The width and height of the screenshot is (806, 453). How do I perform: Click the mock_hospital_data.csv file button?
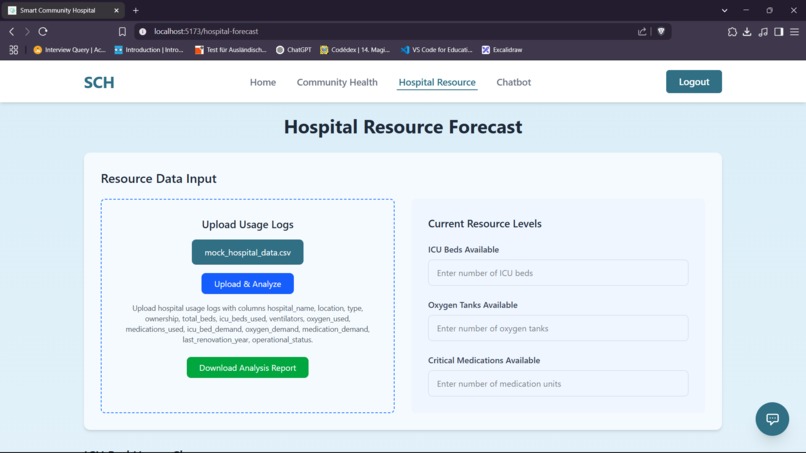247,252
